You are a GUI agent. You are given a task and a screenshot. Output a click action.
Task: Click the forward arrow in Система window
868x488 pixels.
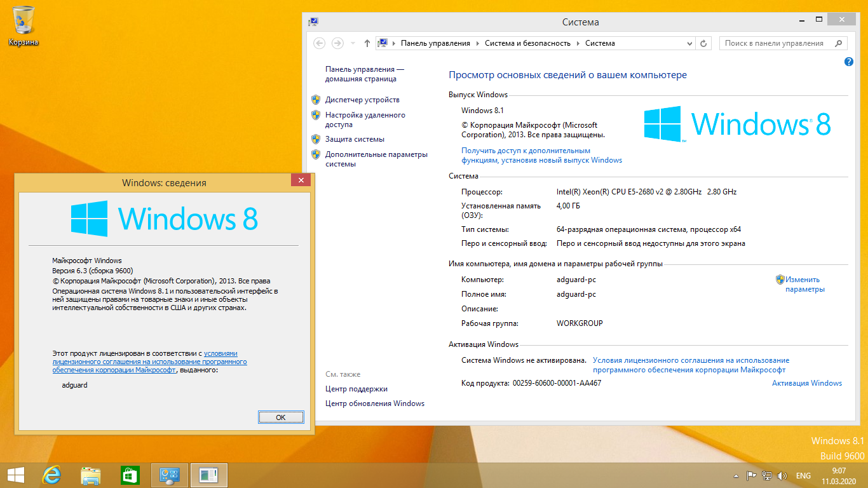(337, 43)
